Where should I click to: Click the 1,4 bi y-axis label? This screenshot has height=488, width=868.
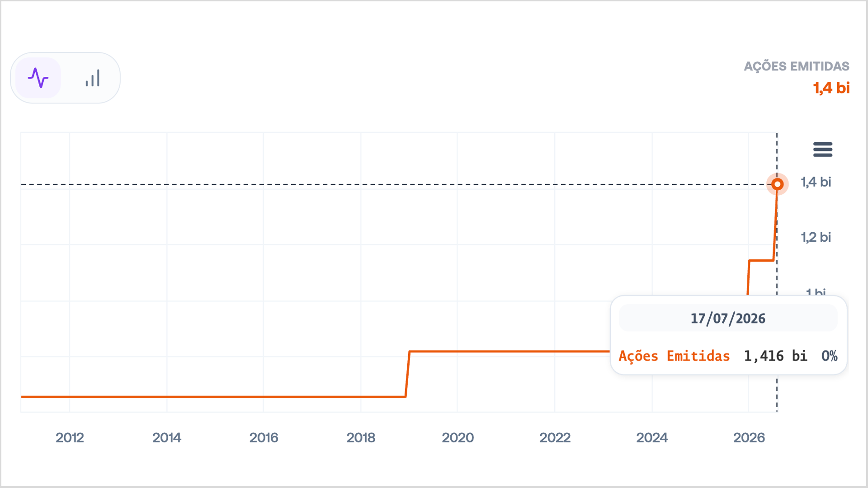click(816, 182)
